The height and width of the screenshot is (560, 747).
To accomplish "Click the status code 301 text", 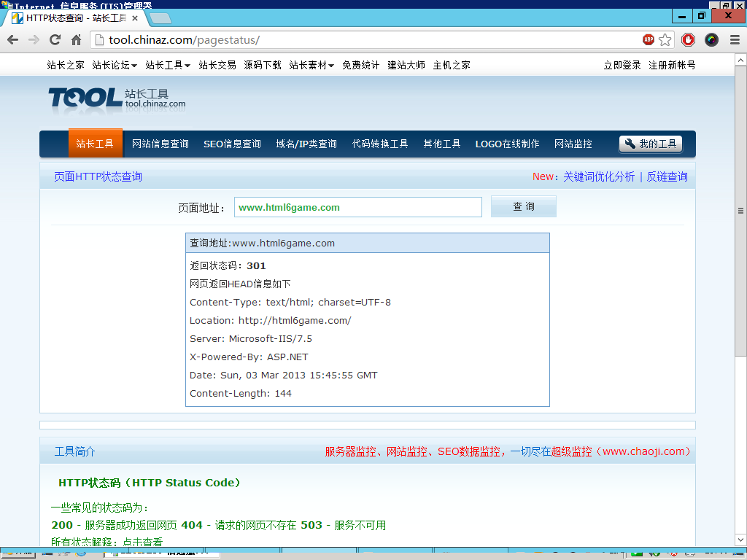I will (x=256, y=265).
